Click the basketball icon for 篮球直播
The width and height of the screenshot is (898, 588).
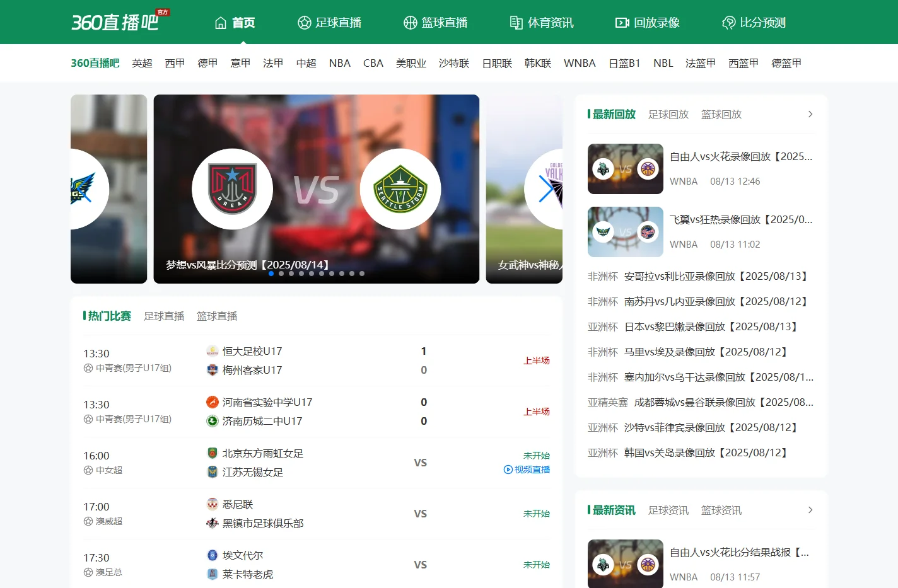[x=411, y=23]
